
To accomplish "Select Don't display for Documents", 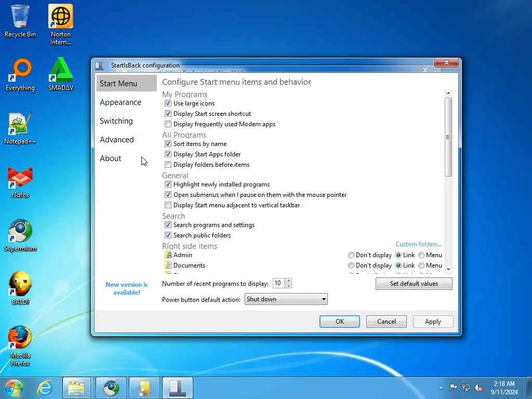I will [x=351, y=265].
